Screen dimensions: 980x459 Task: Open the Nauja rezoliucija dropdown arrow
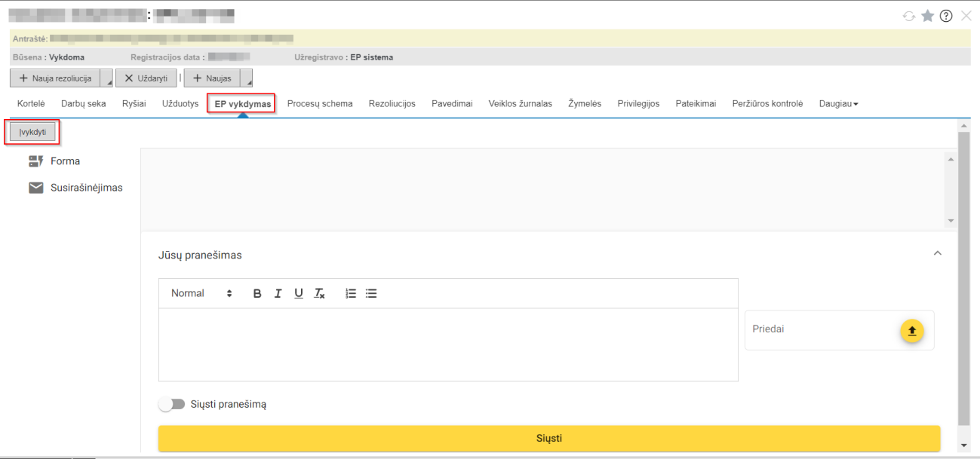click(x=106, y=79)
